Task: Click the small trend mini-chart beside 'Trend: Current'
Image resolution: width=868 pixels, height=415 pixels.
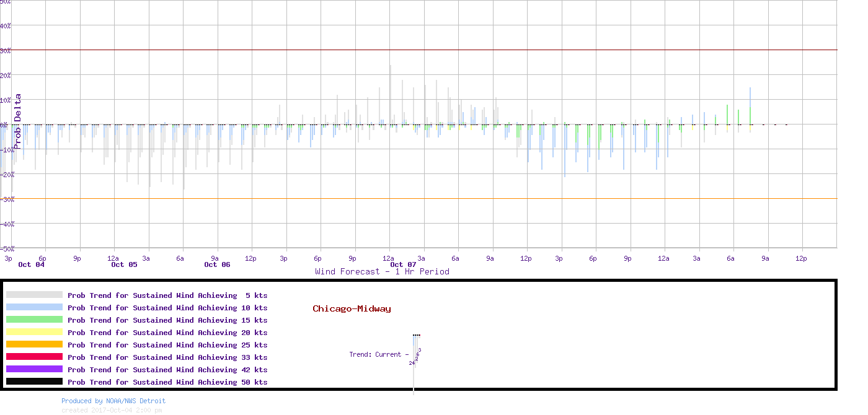Action: [415, 350]
